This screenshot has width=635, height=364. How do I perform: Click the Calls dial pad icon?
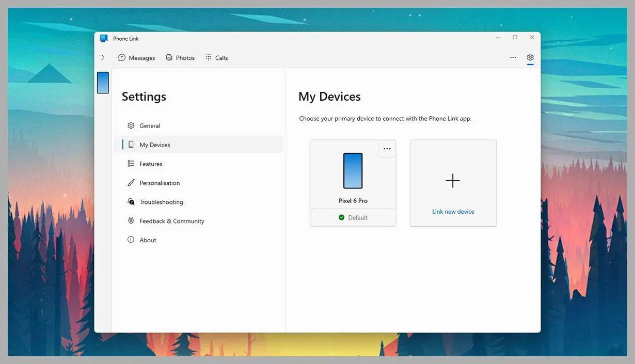point(208,57)
